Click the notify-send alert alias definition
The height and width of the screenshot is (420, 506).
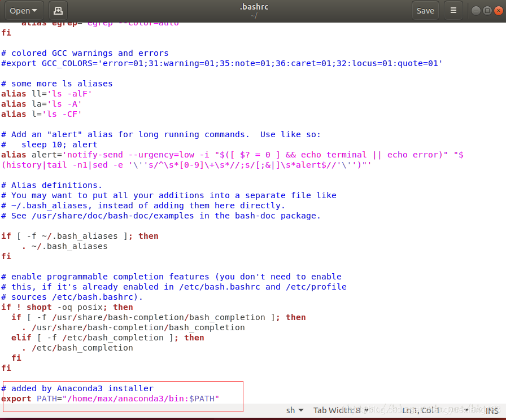(226, 155)
